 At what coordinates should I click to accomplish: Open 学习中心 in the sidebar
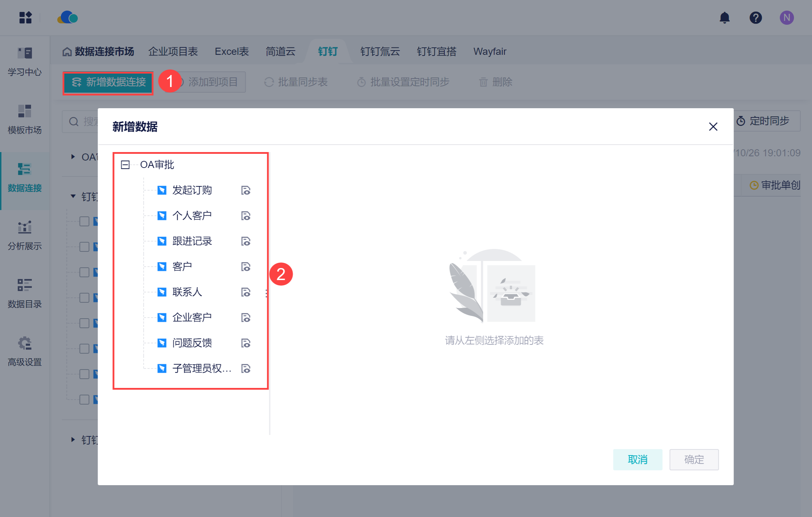click(x=25, y=62)
